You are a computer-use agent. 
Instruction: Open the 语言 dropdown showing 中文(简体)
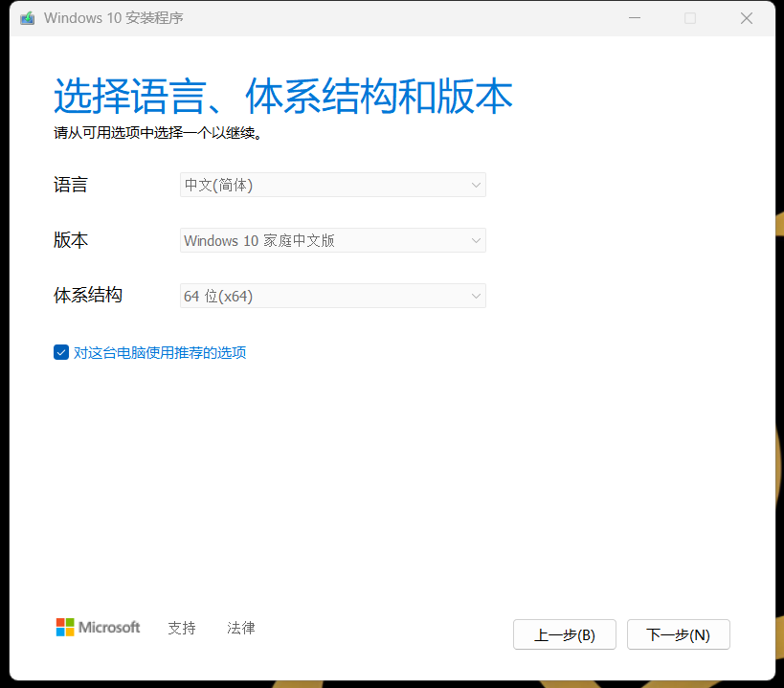click(x=333, y=185)
